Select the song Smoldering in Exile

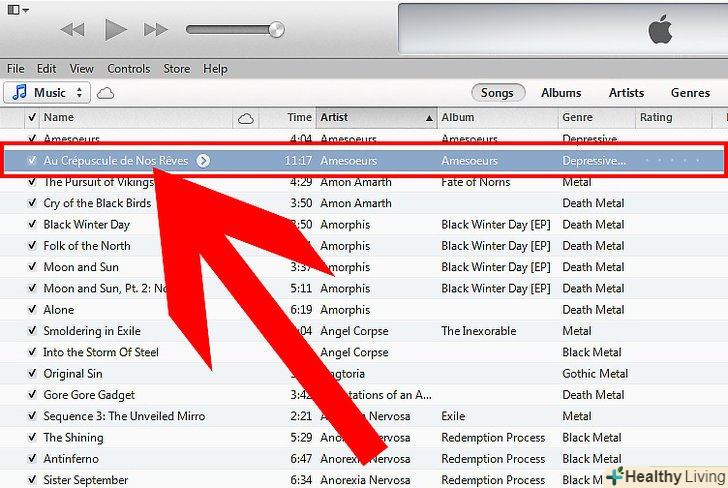92,331
